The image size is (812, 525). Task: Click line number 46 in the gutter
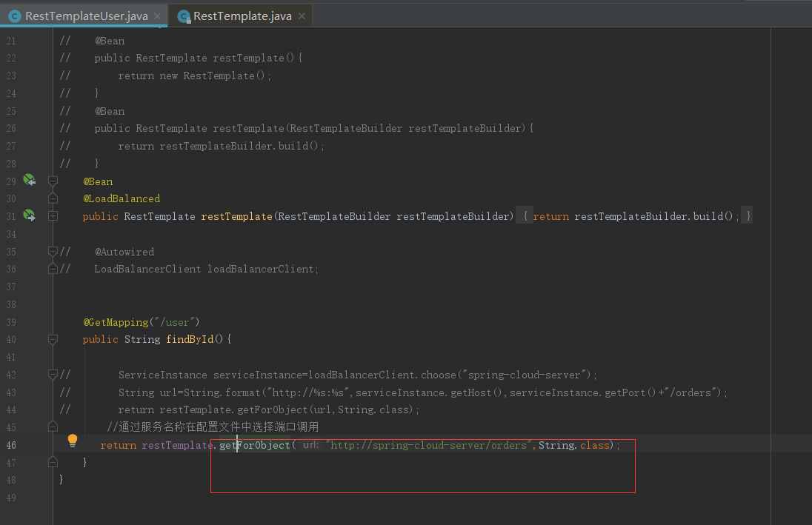pos(11,445)
